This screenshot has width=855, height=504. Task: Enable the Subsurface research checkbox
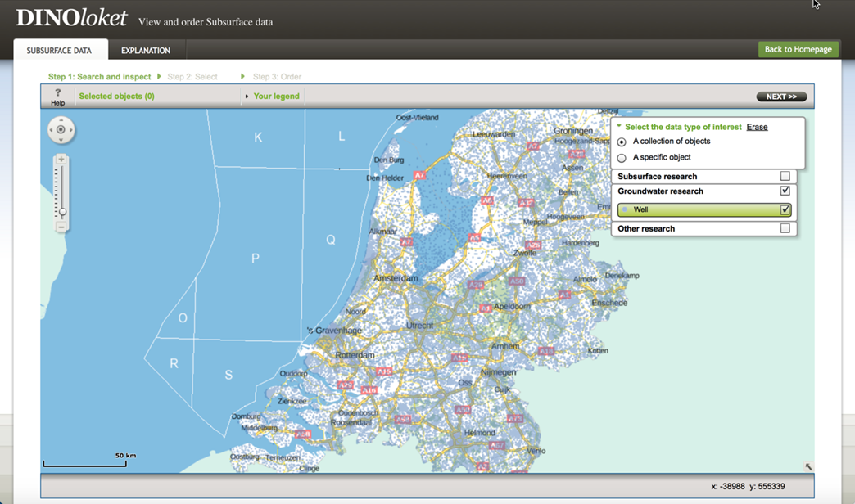(785, 176)
